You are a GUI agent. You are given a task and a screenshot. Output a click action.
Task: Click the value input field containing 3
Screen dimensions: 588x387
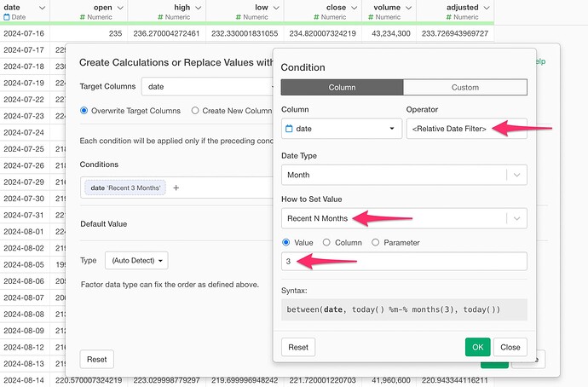tap(404, 262)
